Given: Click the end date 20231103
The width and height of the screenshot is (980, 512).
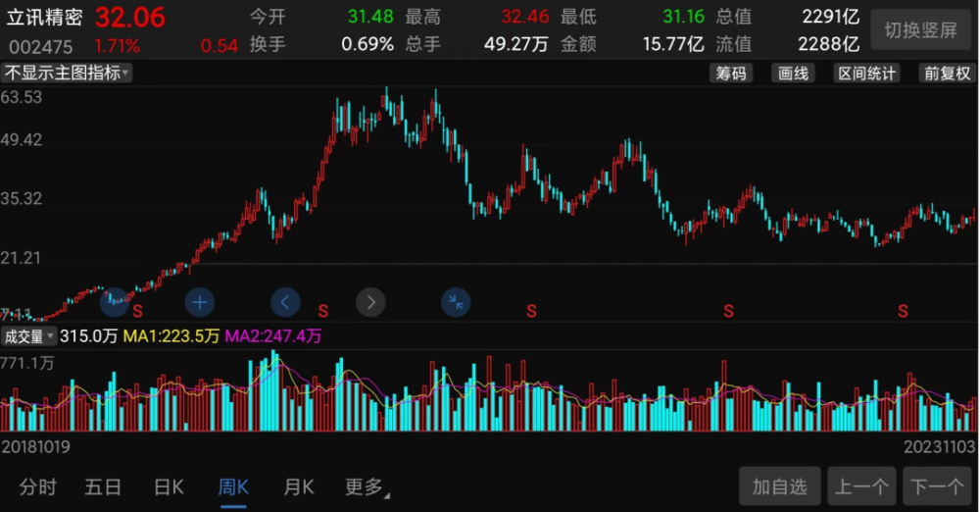Looking at the screenshot, I should [x=940, y=447].
